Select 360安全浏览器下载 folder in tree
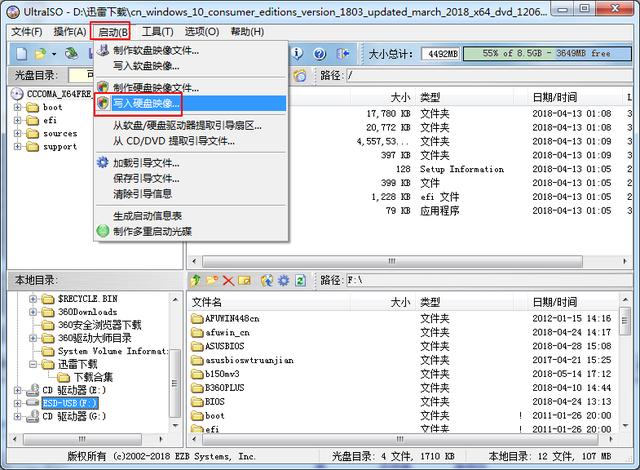The height and width of the screenshot is (470, 640). click(100, 325)
